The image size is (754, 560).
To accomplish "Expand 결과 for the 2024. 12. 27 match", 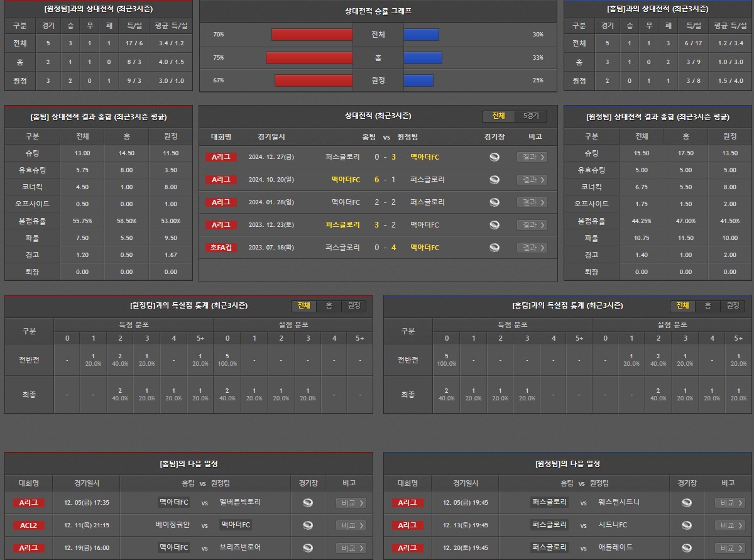I will [532, 157].
